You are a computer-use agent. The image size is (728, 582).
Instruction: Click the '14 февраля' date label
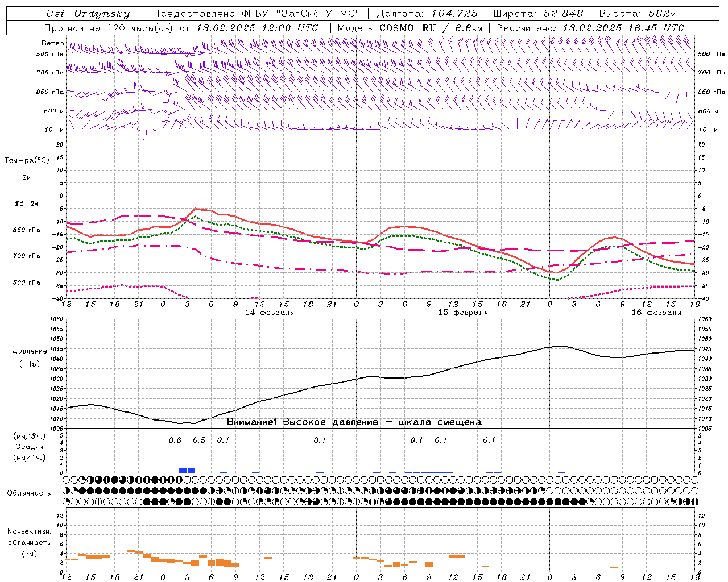pyautogui.click(x=270, y=313)
